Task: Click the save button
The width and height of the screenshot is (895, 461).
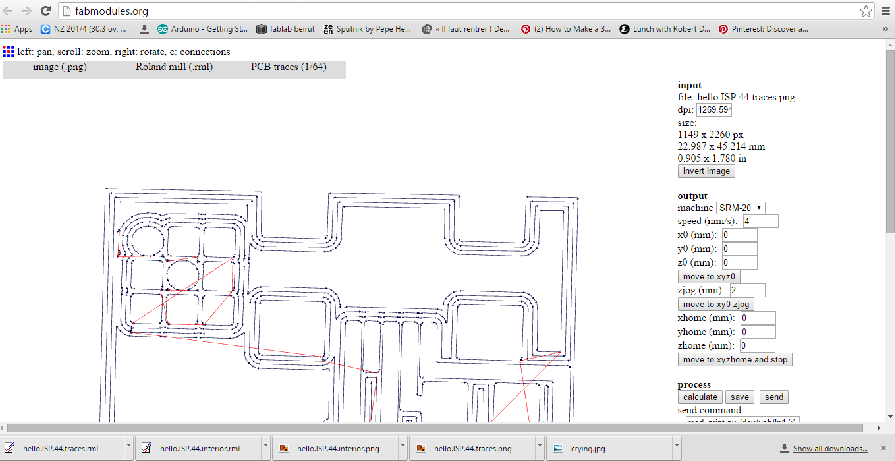Action: [740, 397]
